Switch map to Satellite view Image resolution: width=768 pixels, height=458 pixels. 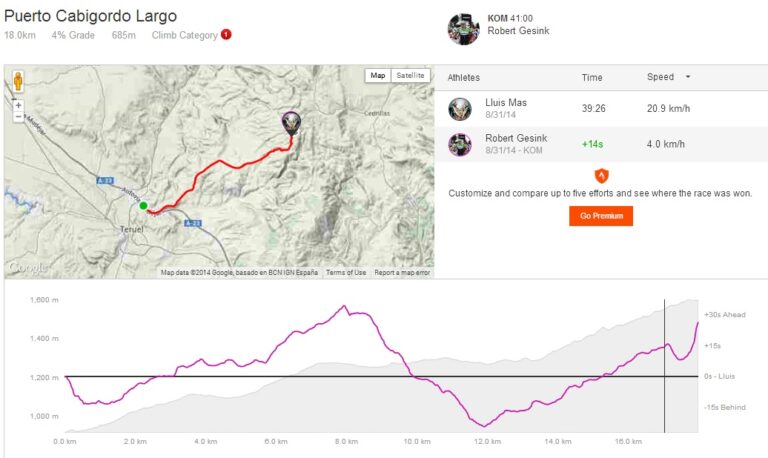click(x=410, y=75)
